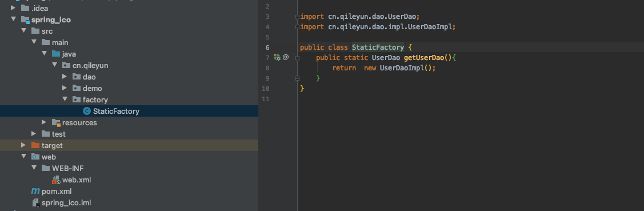Expand the demo package arrow
Image resolution: width=644 pixels, height=211 pixels.
65,88
